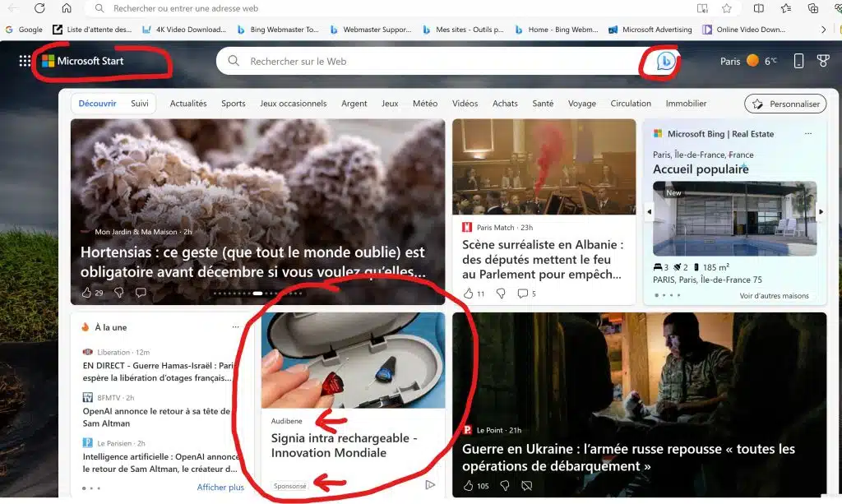Open Vidéos category
The height and width of the screenshot is (504, 842).
tap(465, 104)
